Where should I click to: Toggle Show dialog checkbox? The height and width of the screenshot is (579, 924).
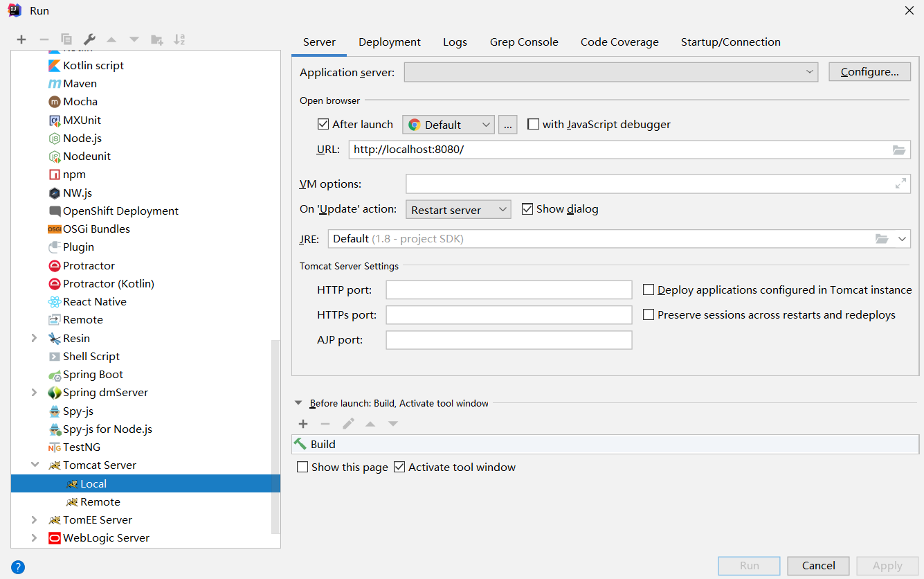[x=527, y=209]
